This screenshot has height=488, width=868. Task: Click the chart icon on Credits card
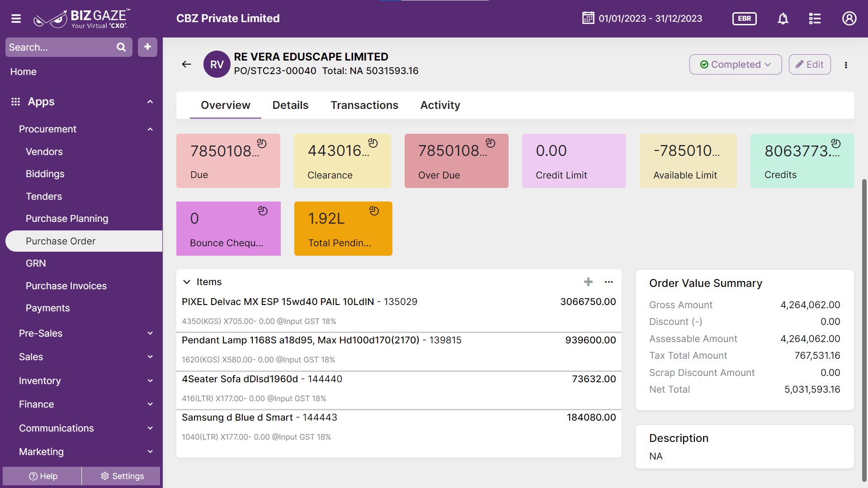(836, 143)
